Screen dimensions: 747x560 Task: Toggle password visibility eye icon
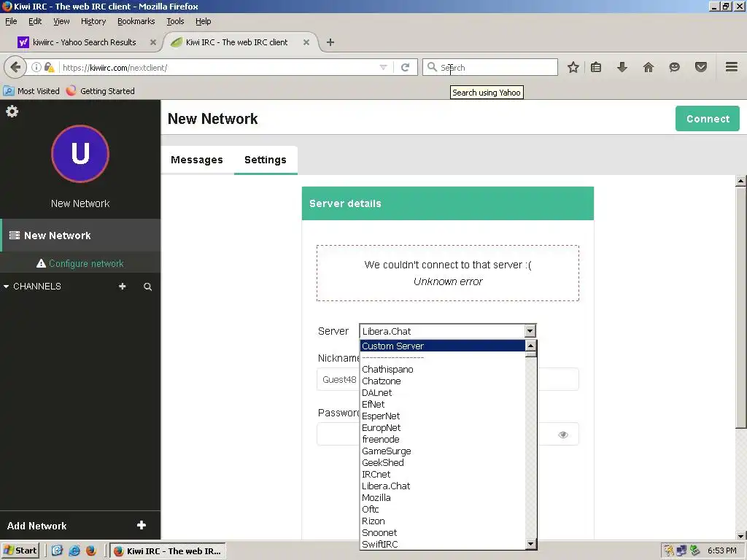click(563, 435)
